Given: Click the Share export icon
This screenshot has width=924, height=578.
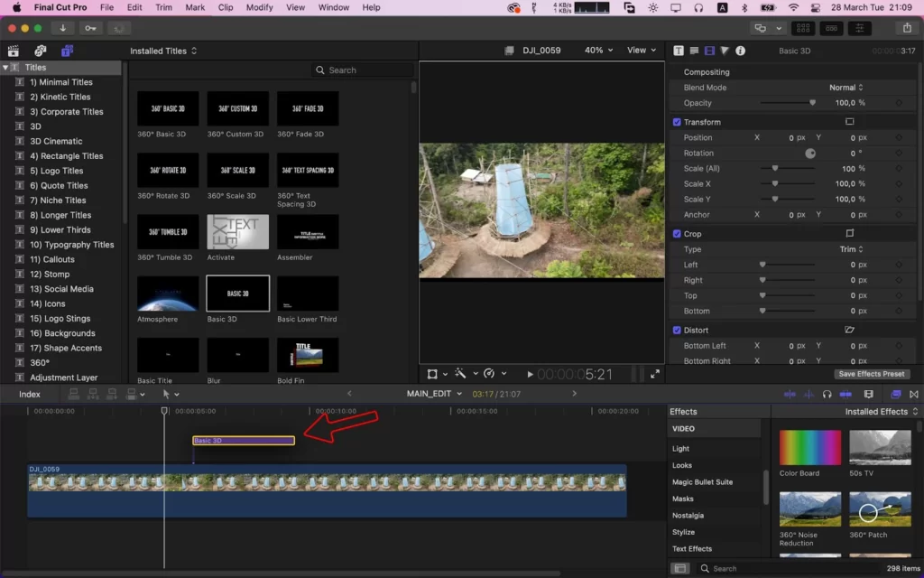Looking at the screenshot, I should 907,28.
